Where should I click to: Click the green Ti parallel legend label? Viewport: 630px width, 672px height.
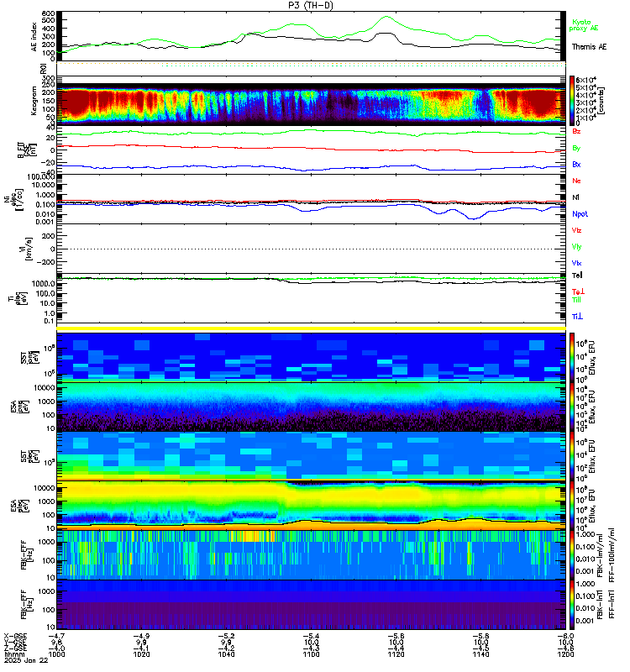(576, 300)
